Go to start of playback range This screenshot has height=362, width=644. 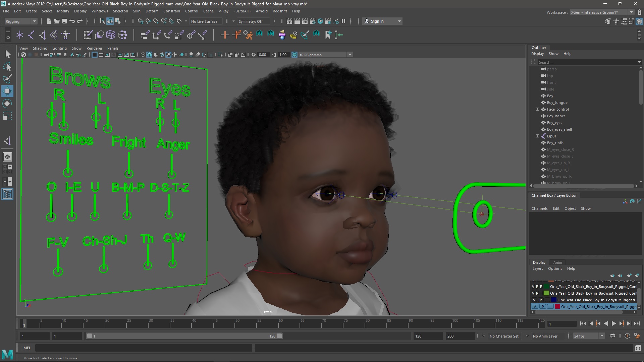pyautogui.click(x=583, y=323)
